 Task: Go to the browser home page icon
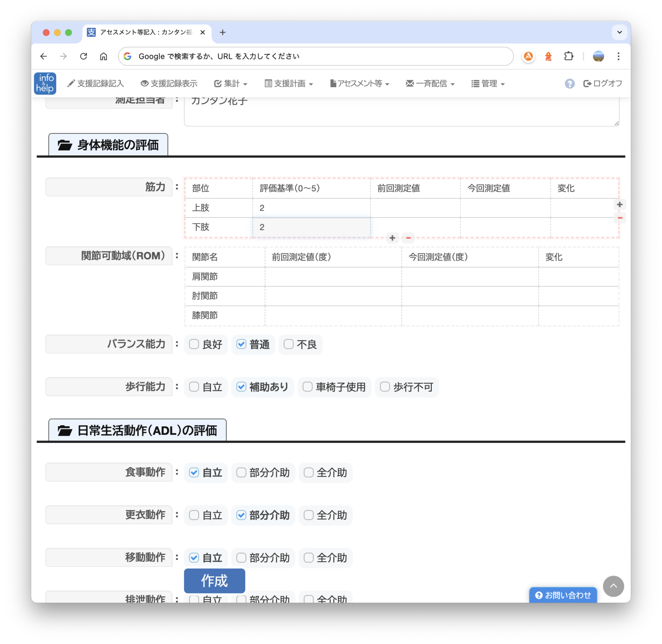[104, 56]
